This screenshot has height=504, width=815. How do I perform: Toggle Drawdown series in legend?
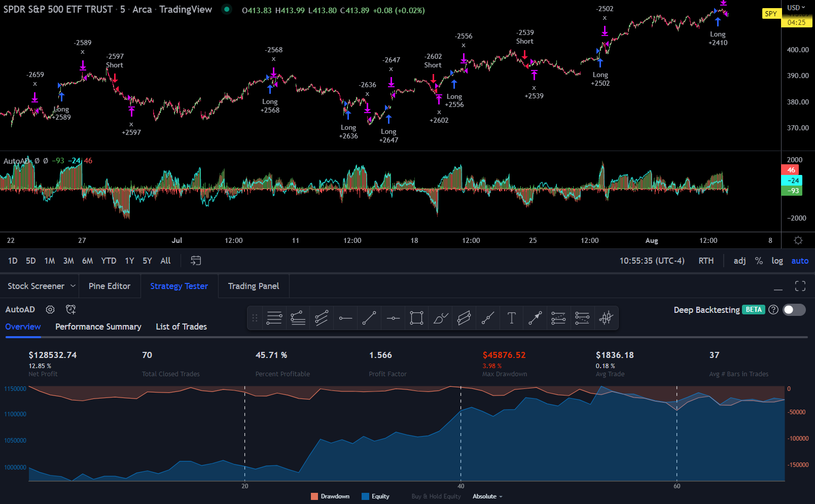pyautogui.click(x=330, y=496)
